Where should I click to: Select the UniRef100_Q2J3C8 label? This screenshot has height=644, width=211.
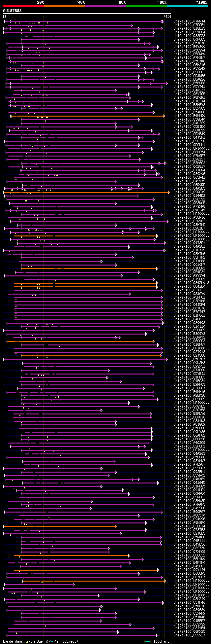click(190, 356)
